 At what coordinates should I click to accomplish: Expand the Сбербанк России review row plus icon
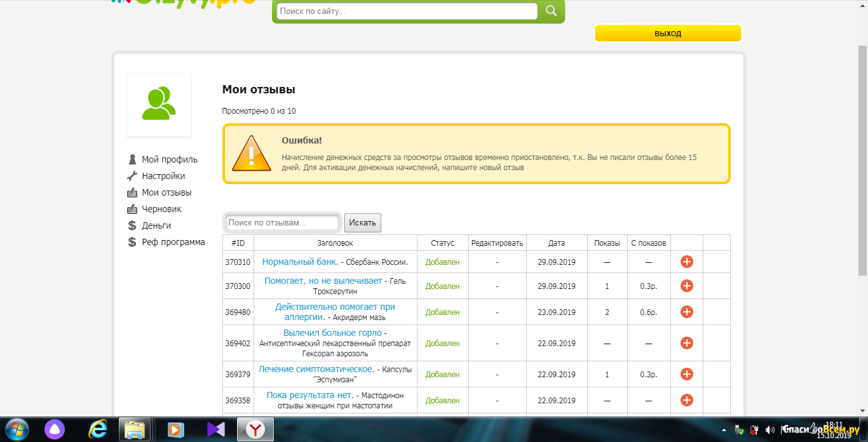[x=686, y=262]
